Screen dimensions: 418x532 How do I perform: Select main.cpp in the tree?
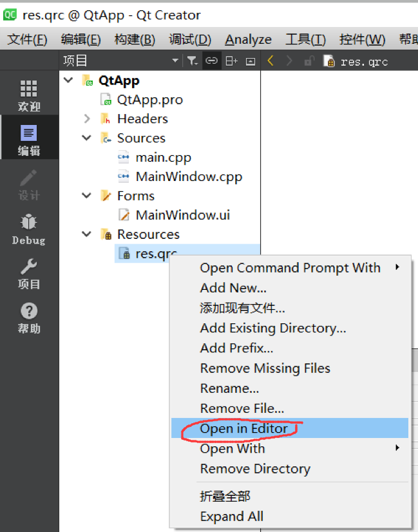(163, 158)
